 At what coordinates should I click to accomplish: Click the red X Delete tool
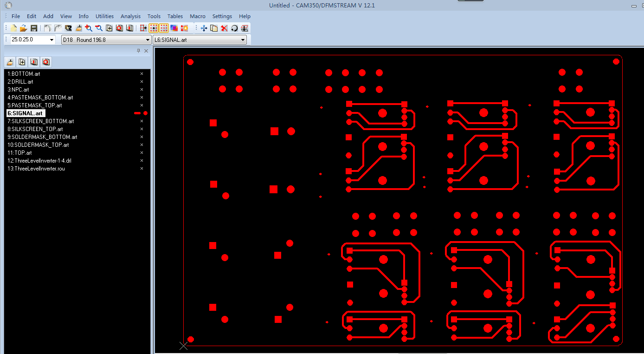pos(224,28)
